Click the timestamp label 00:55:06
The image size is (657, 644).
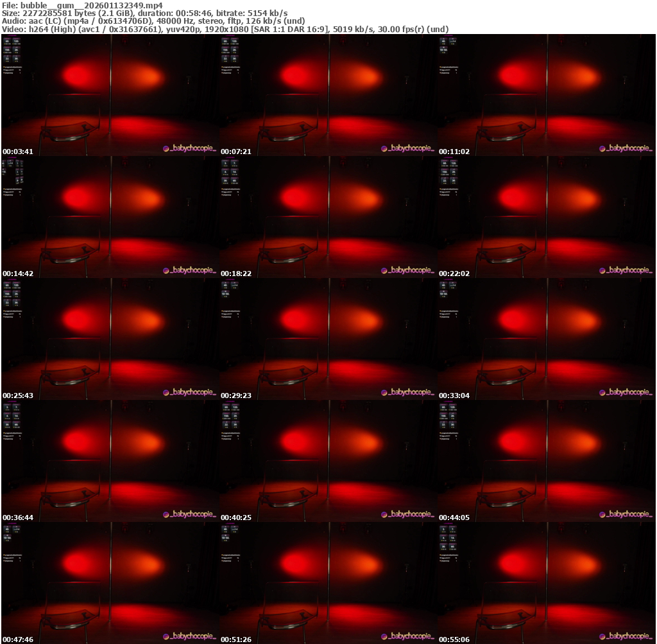coord(454,640)
